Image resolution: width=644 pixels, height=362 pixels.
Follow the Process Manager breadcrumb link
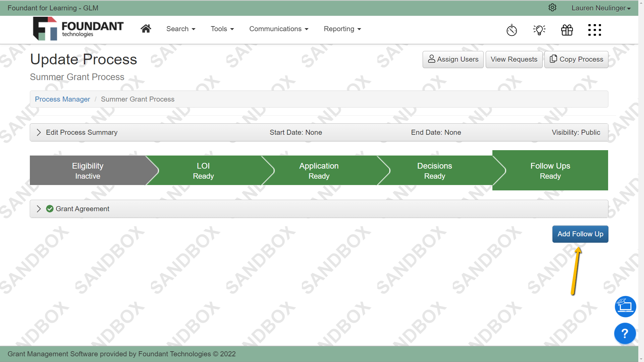[x=62, y=99]
